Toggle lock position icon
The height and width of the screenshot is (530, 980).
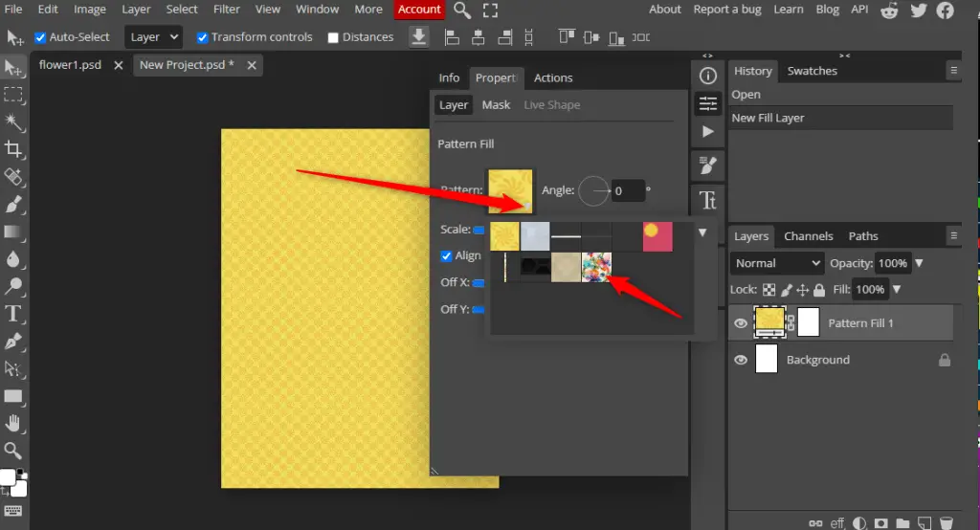(x=803, y=290)
